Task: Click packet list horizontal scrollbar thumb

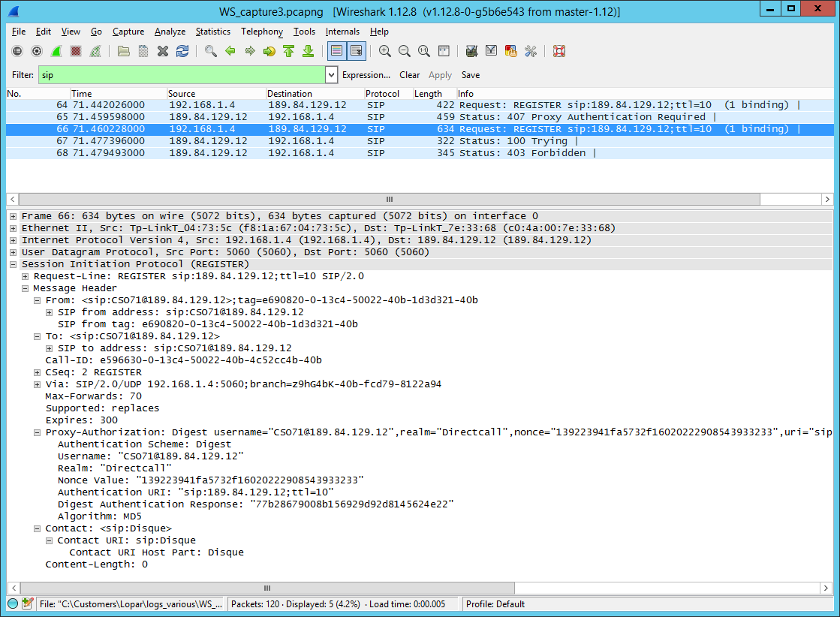Action: 390,199
